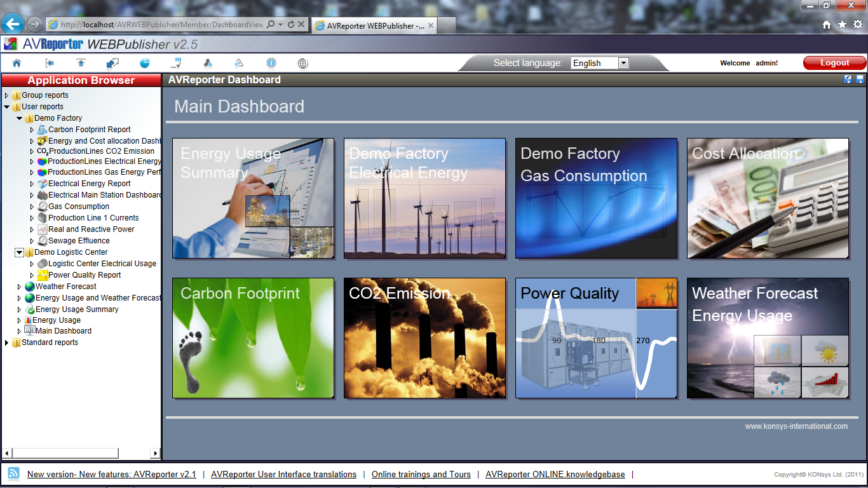Image resolution: width=868 pixels, height=488 pixels.
Task: Click the Real and Reactive Power chart icon
Action: click(42, 229)
